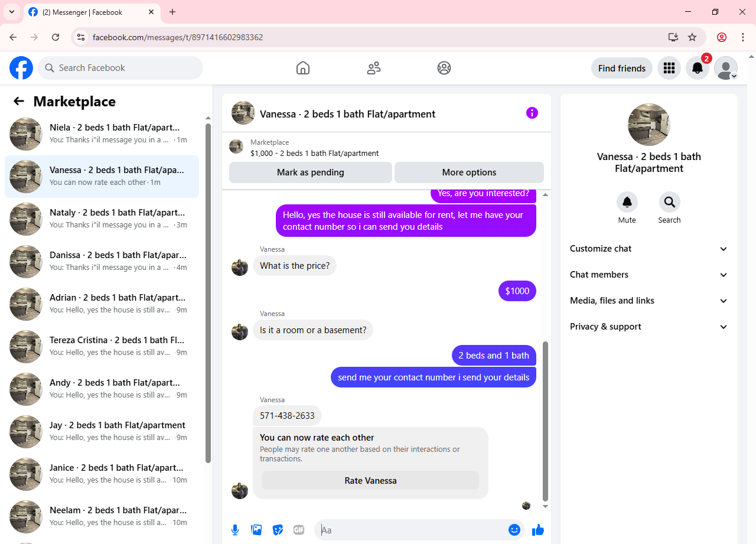The image size is (756, 544).
Task: Go back using the Marketplace arrow
Action: pos(19,101)
